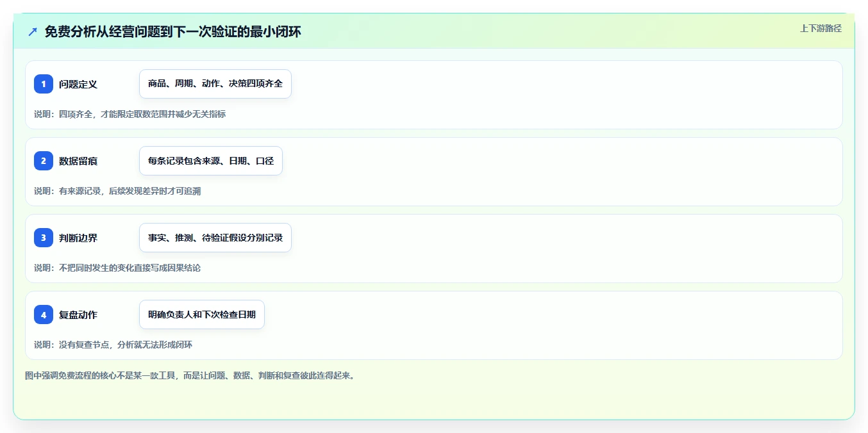The width and height of the screenshot is (868, 433).
Task: Click the 判断边界 step label
Action: pos(78,238)
